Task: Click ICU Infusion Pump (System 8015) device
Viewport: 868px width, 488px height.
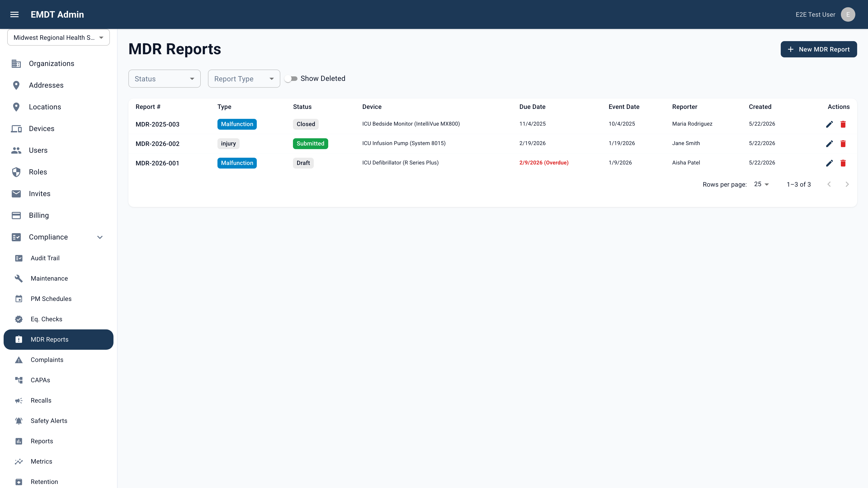Action: (x=404, y=143)
